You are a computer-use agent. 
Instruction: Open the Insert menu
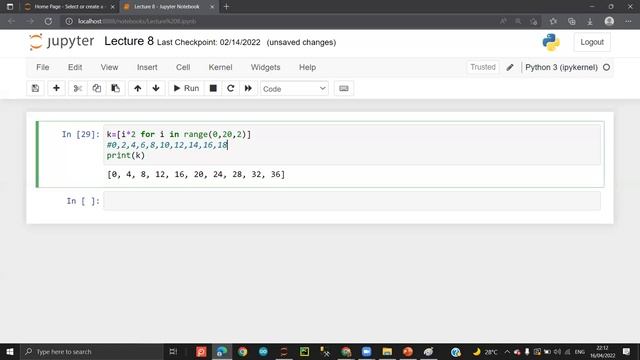(x=147, y=67)
